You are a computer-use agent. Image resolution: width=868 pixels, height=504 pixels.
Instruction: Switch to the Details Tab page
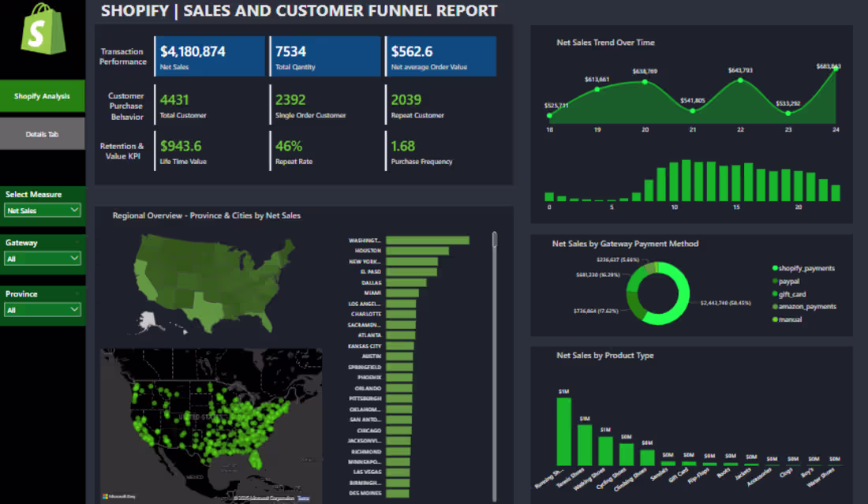point(43,133)
